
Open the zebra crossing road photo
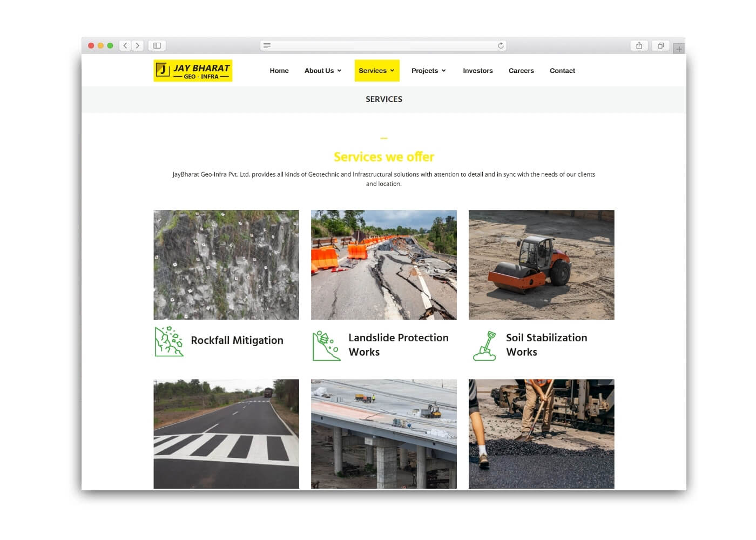226,434
